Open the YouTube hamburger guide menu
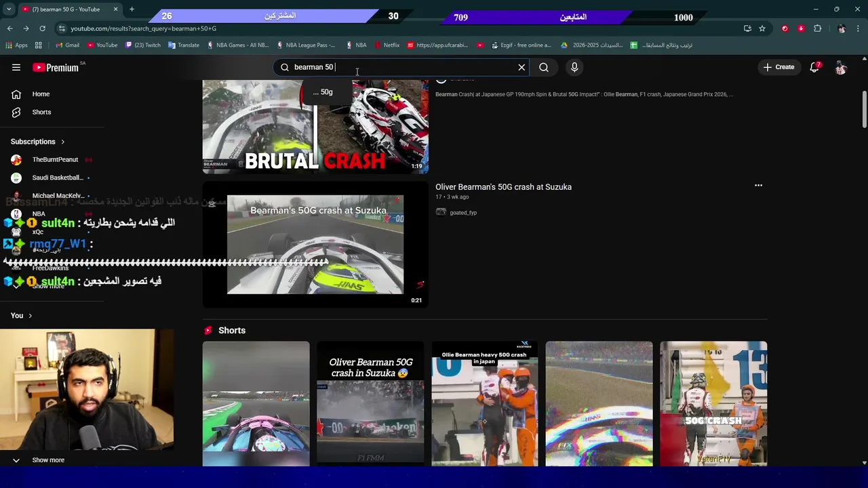The image size is (868, 488). 16,67
